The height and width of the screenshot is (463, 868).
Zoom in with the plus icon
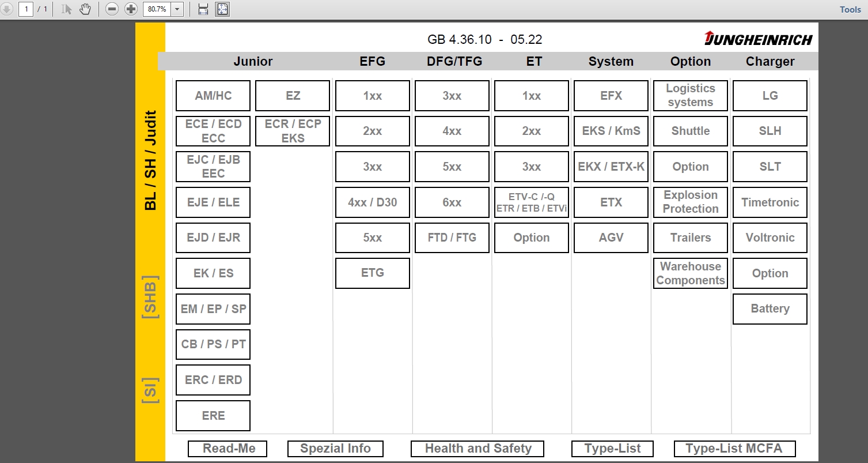[131, 9]
